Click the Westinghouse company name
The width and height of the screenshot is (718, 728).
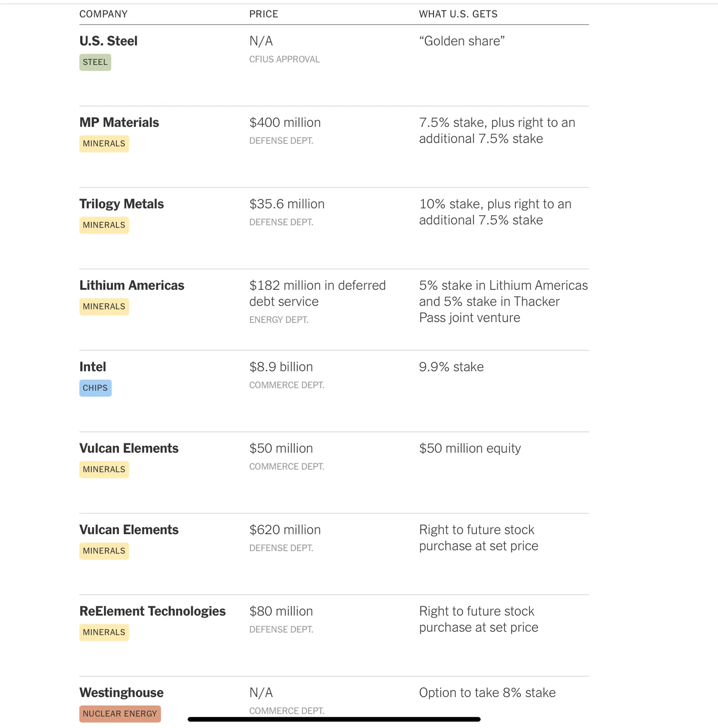[121, 693]
